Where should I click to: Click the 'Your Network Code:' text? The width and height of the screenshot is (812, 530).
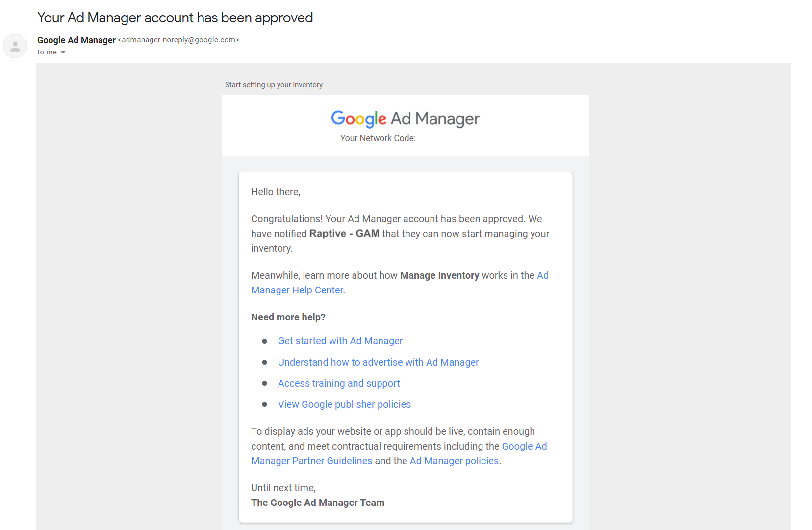point(378,138)
